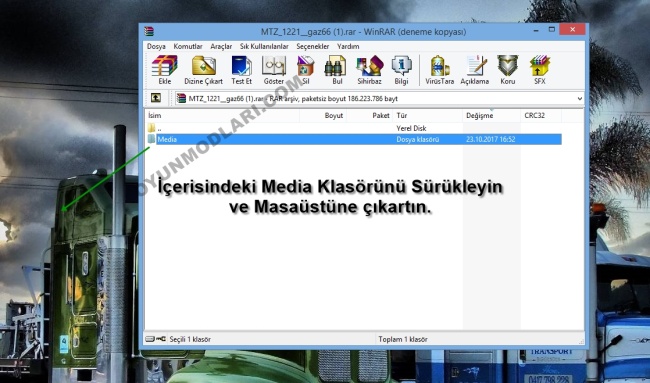
Task: Sort by the Paket column header
Action: [x=369, y=116]
